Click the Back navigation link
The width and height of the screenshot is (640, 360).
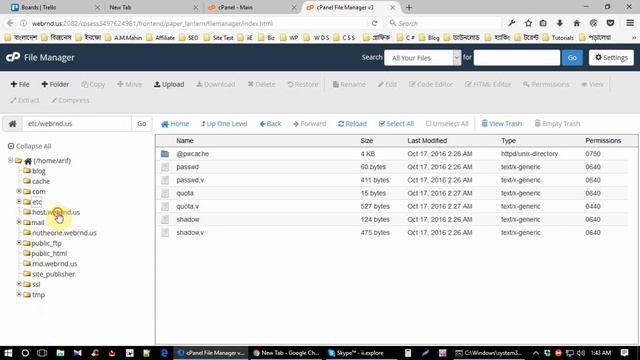(x=270, y=124)
